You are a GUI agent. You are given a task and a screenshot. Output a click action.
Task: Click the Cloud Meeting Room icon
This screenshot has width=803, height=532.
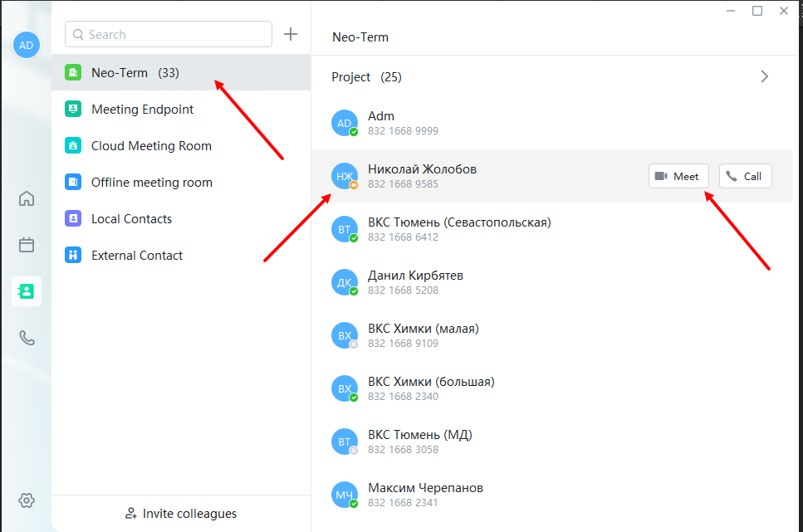pos(73,145)
